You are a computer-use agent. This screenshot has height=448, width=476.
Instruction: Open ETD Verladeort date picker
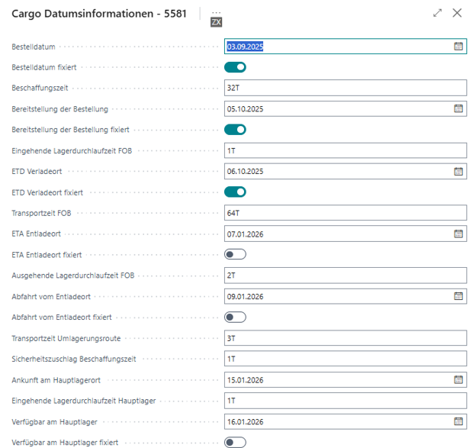click(x=458, y=171)
